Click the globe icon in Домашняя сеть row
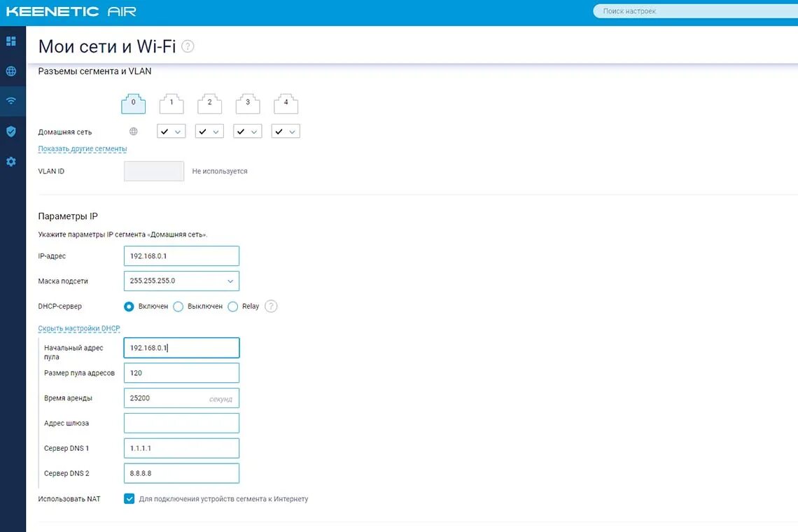This screenshot has width=798, height=532. (133, 132)
